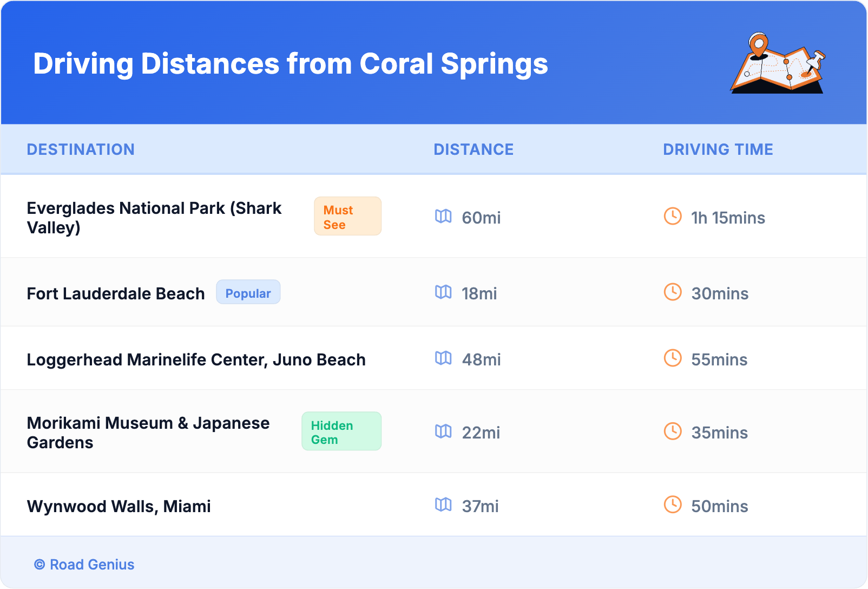
Task: Click the map icon beside 18mi
Action: point(443,292)
